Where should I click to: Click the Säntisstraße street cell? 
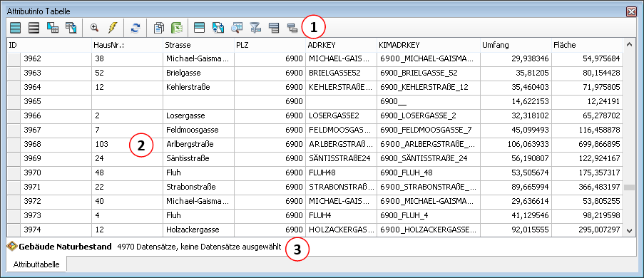pyautogui.click(x=199, y=158)
